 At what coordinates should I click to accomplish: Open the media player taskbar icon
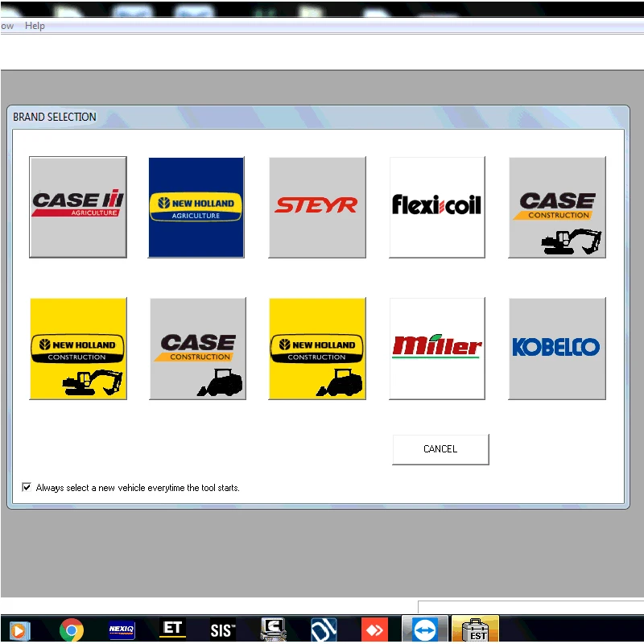click(x=19, y=630)
